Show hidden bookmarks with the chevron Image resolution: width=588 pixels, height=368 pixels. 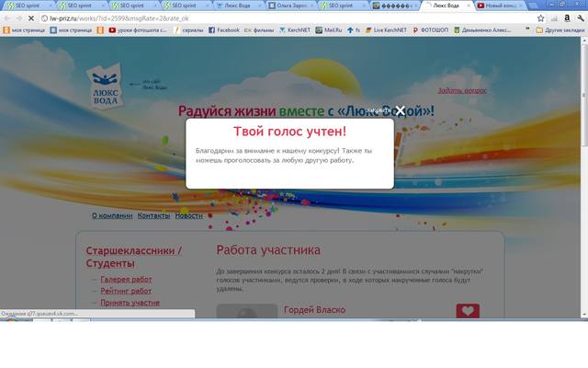tap(527, 29)
